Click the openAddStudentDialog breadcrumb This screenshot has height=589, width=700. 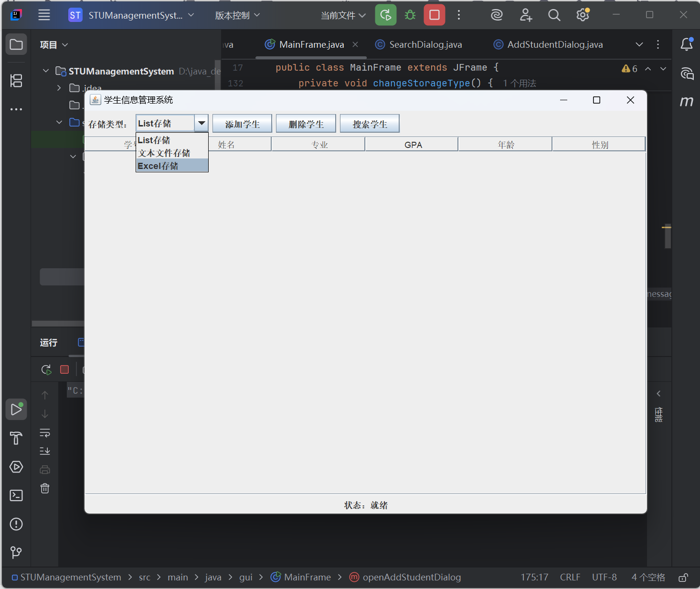[x=405, y=577]
